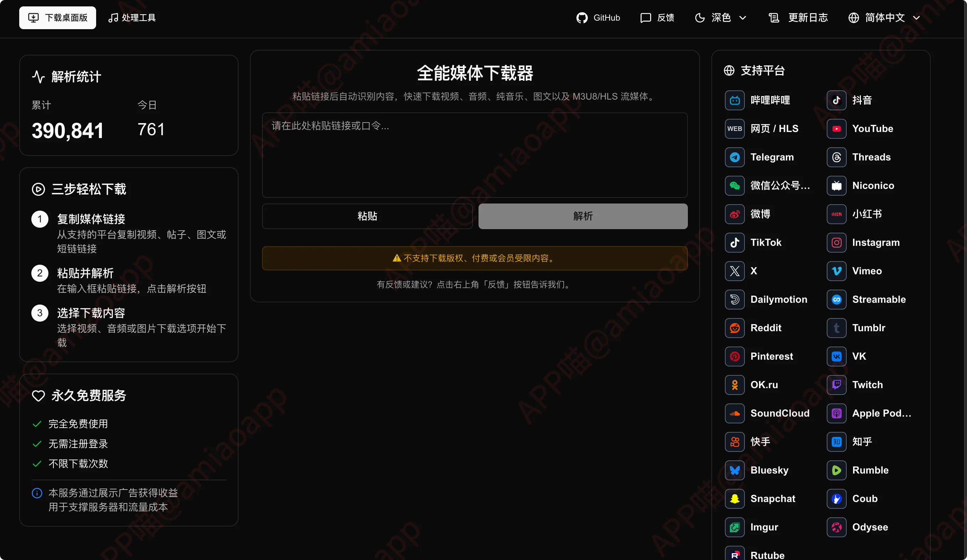967x560 pixels.
Task: Click the Niconico platform icon
Action: [836, 186]
